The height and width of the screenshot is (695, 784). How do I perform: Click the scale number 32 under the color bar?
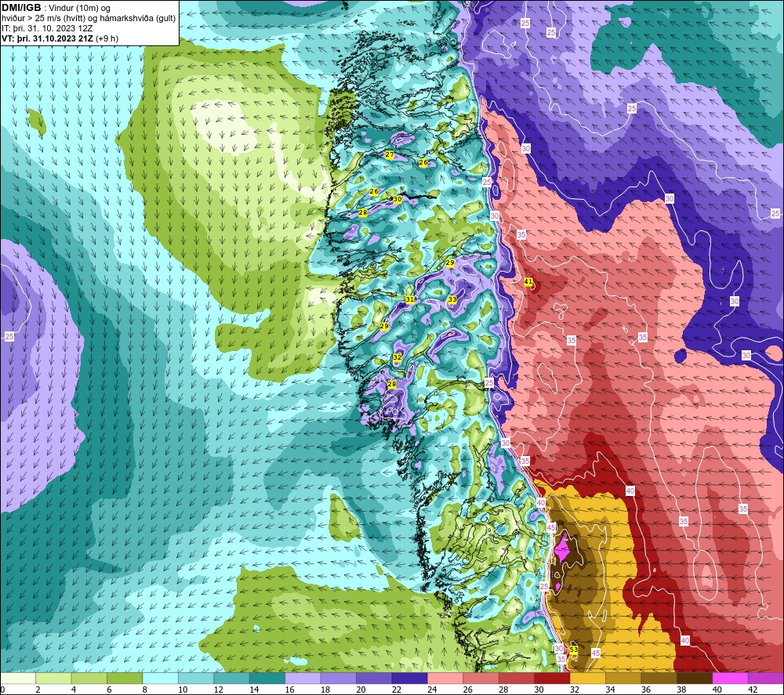(x=575, y=690)
